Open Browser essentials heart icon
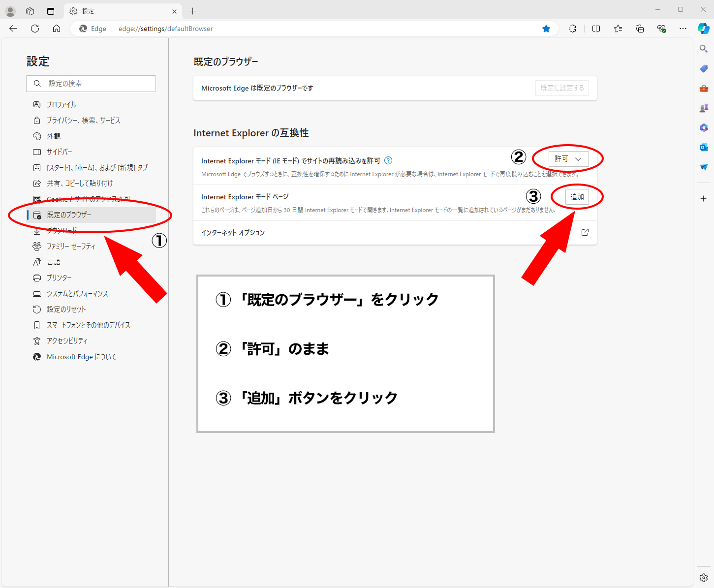The image size is (714, 588). pos(661,29)
